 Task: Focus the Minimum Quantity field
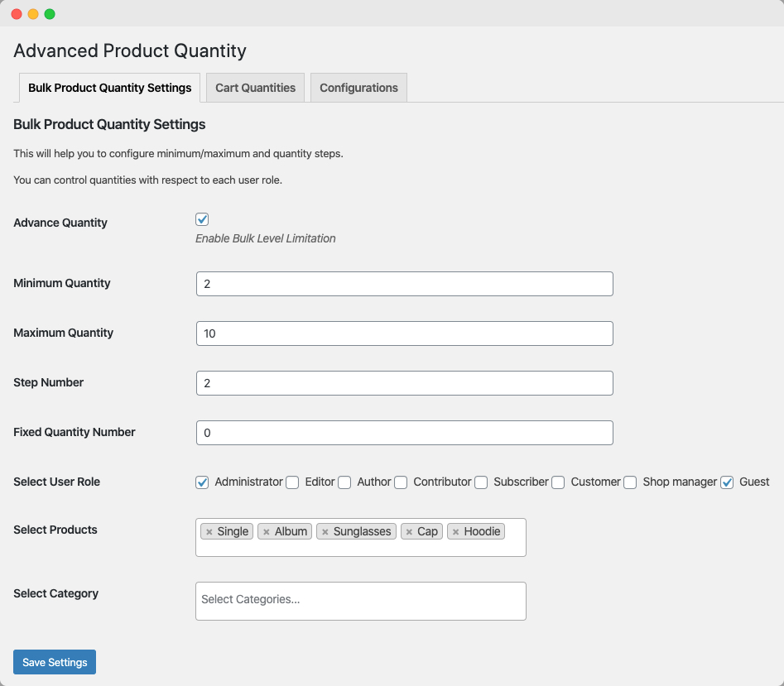pos(404,284)
